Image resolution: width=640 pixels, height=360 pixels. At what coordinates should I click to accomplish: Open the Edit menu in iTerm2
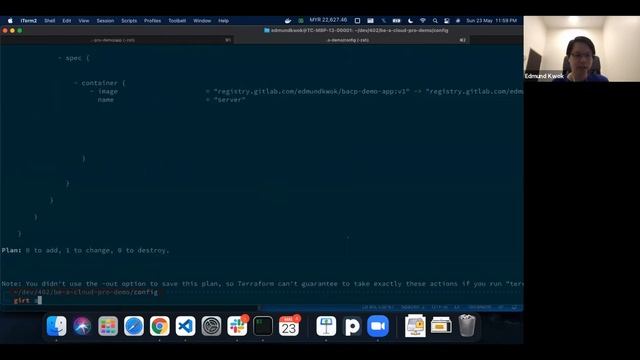[67, 20]
